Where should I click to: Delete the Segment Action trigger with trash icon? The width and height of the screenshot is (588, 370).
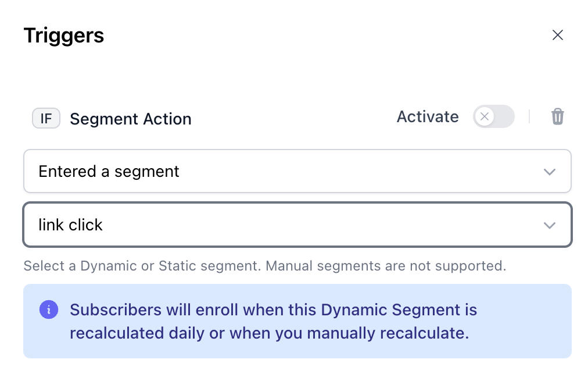[x=557, y=117]
